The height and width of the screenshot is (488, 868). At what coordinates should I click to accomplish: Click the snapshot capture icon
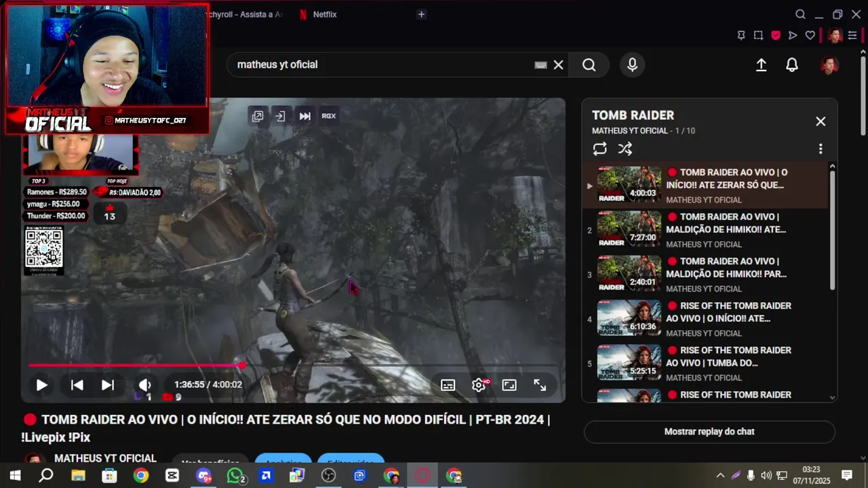tap(758, 35)
